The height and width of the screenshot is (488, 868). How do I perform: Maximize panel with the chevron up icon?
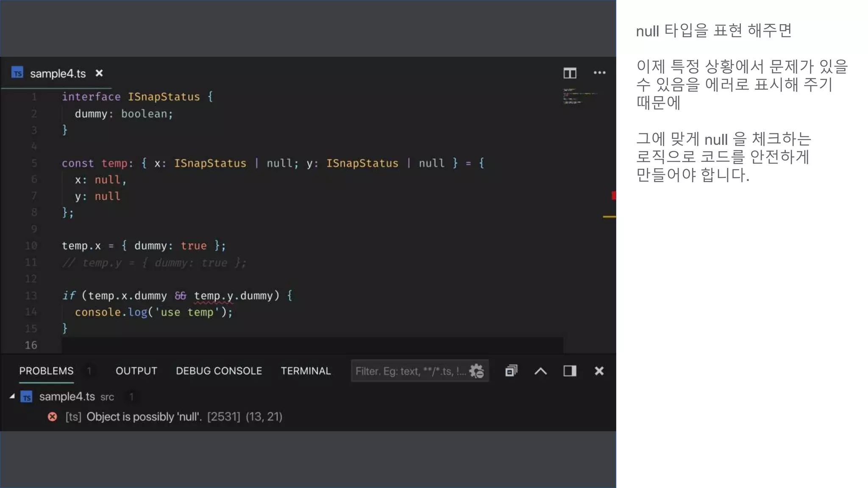pyautogui.click(x=540, y=372)
